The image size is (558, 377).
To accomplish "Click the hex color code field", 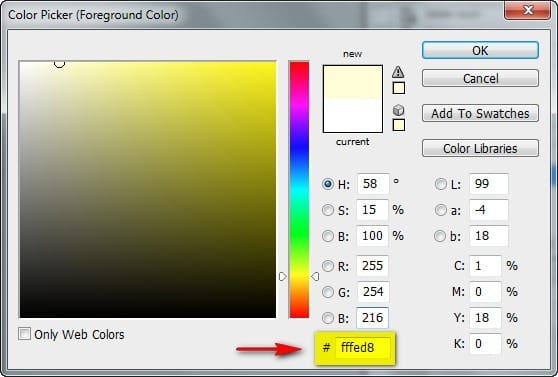I will click(x=362, y=347).
